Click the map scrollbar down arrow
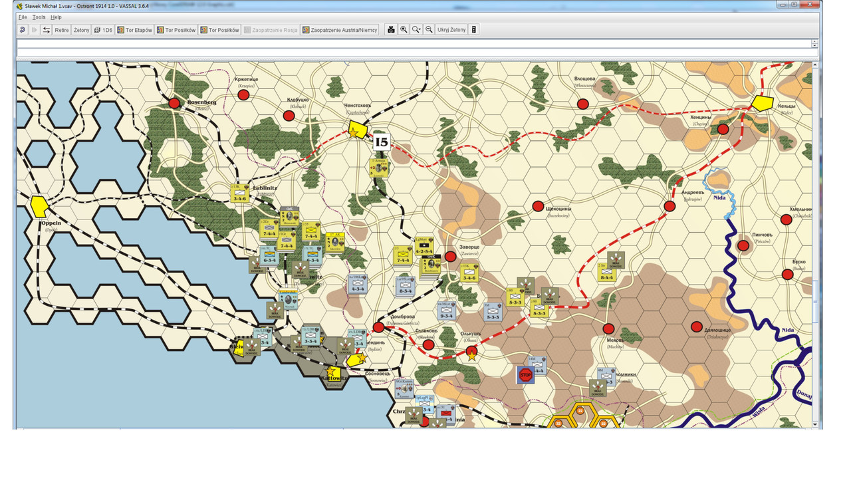 816,424
